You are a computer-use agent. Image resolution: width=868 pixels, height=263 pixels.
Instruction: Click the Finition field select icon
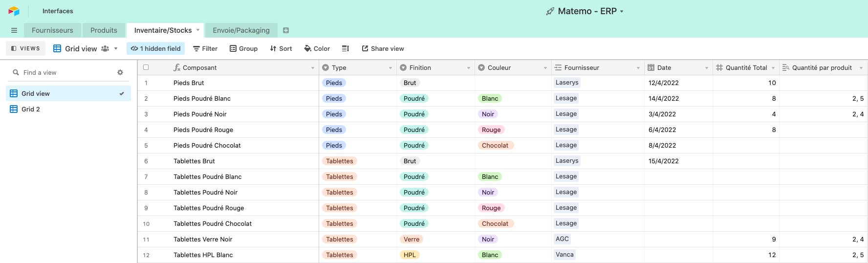(x=403, y=67)
